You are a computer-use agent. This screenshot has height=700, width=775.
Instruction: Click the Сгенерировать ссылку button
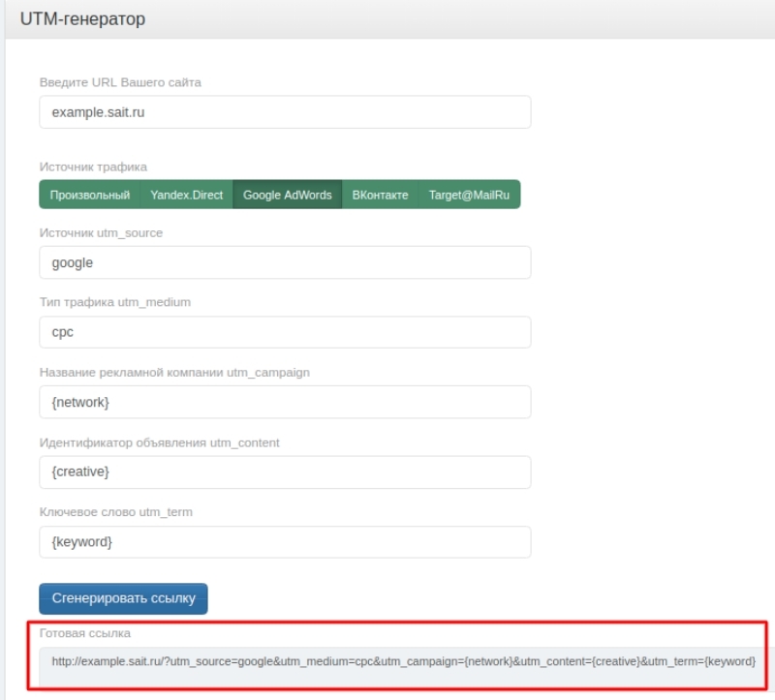tap(124, 598)
